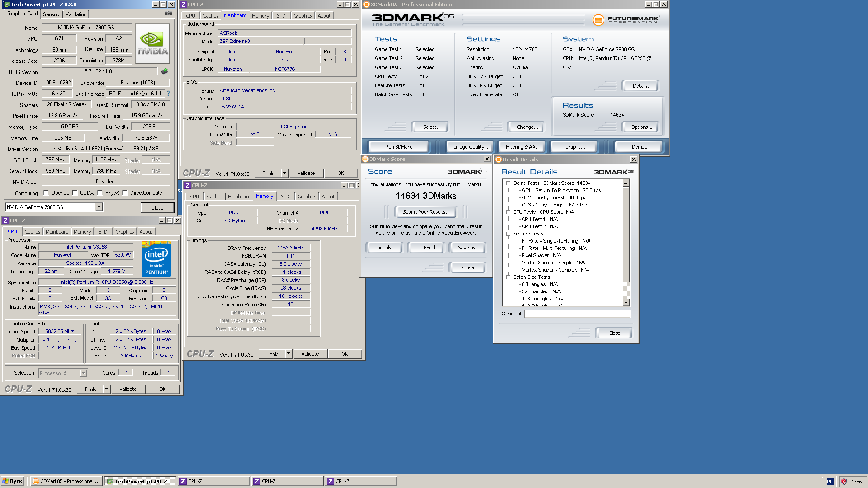Click Filtering & AA button

tap(523, 147)
